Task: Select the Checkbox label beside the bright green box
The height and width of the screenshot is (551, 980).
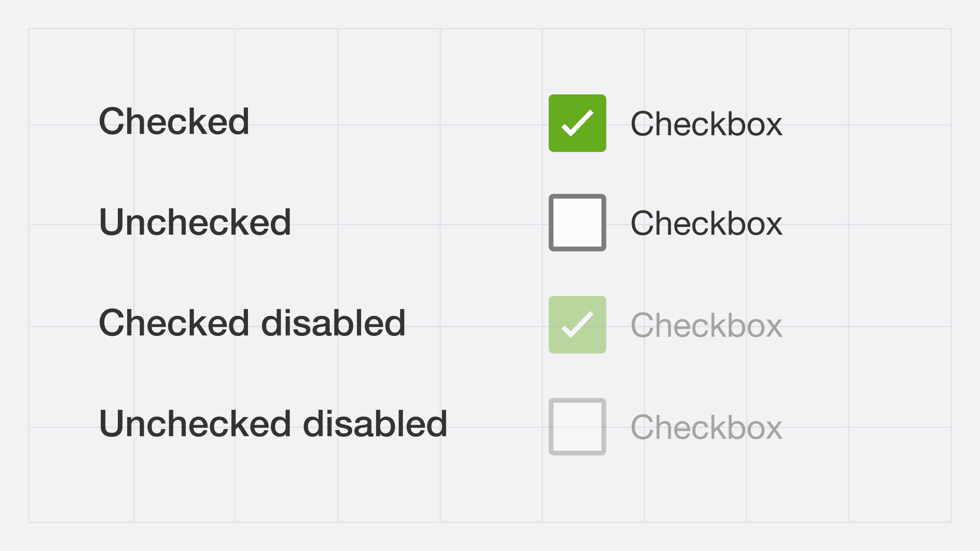Action: click(706, 124)
